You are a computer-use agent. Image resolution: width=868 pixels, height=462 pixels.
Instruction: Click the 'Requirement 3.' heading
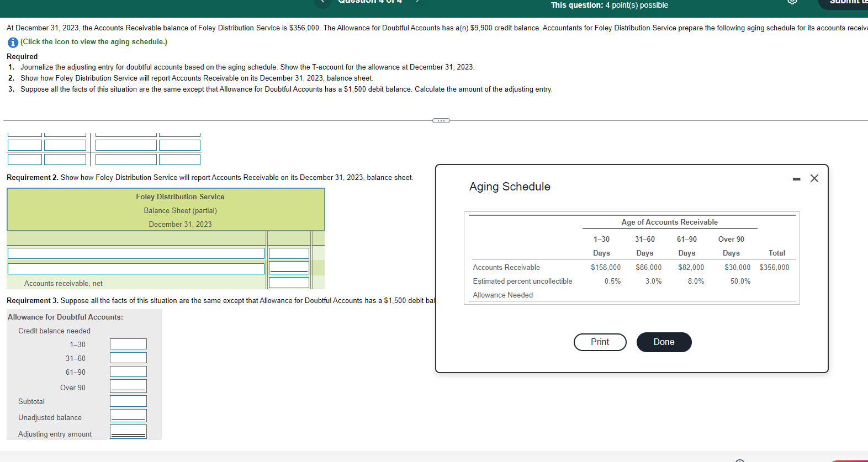(32, 300)
